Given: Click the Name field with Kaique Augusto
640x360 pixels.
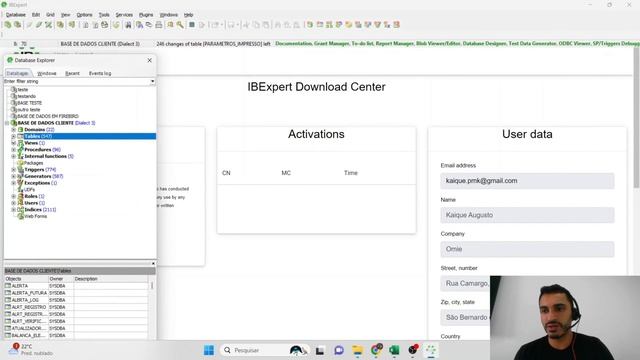Looking at the screenshot, I should (x=527, y=215).
